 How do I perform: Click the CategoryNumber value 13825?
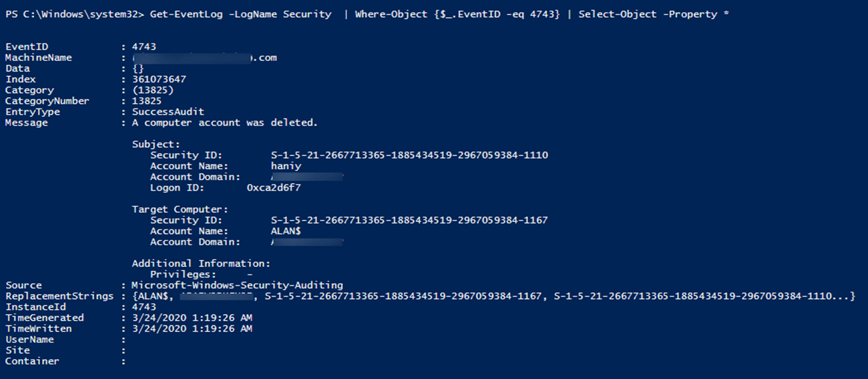147,101
